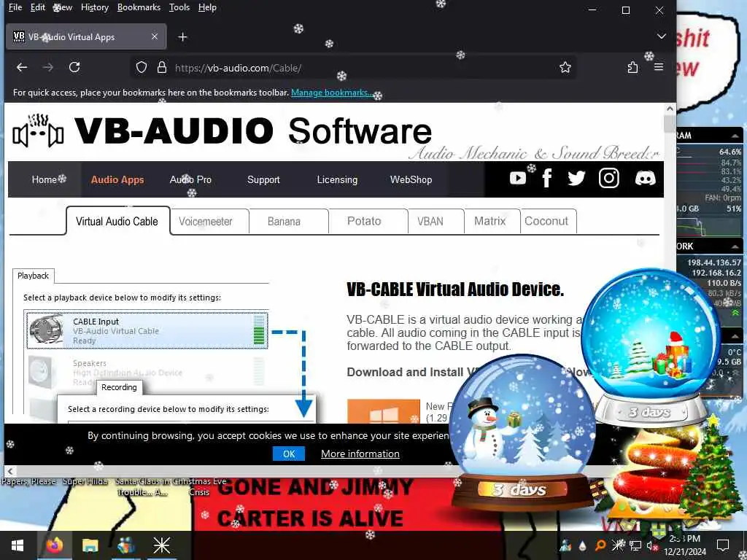Switch to the Potato tab
This screenshot has width=747, height=560.
click(364, 222)
